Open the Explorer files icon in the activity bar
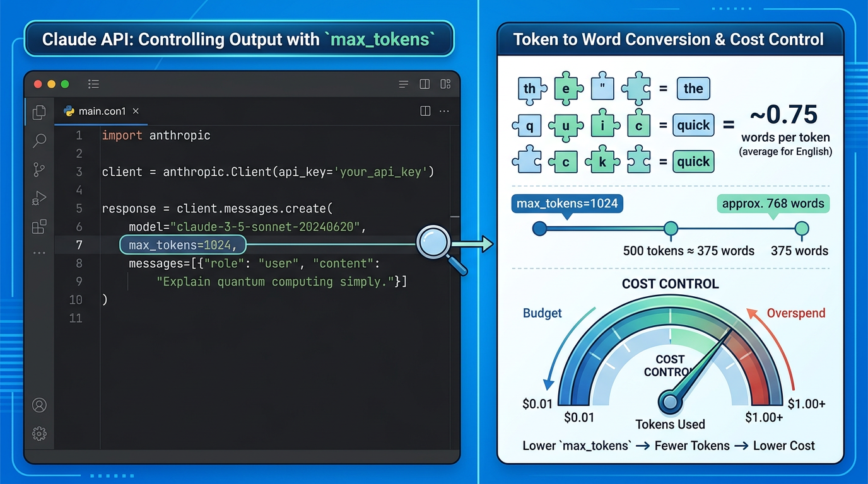Viewport: 868px width, 484px height. [x=39, y=112]
